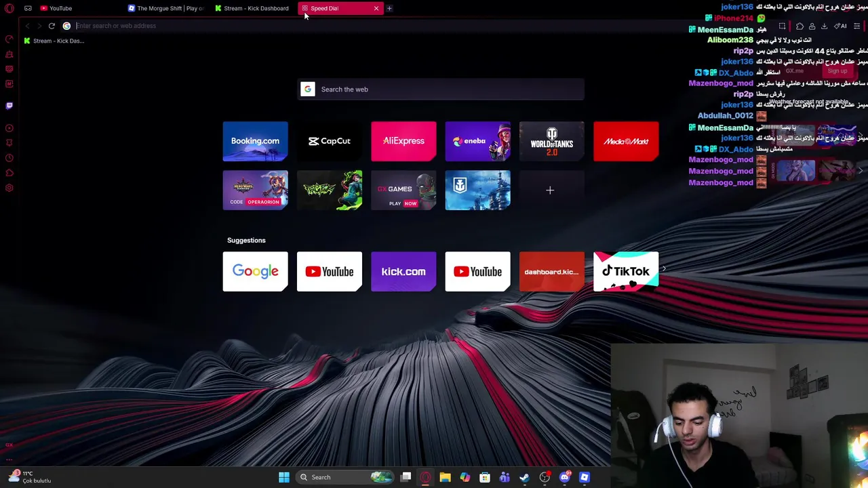
Task: Open Task View on taskbar
Action: click(406, 477)
